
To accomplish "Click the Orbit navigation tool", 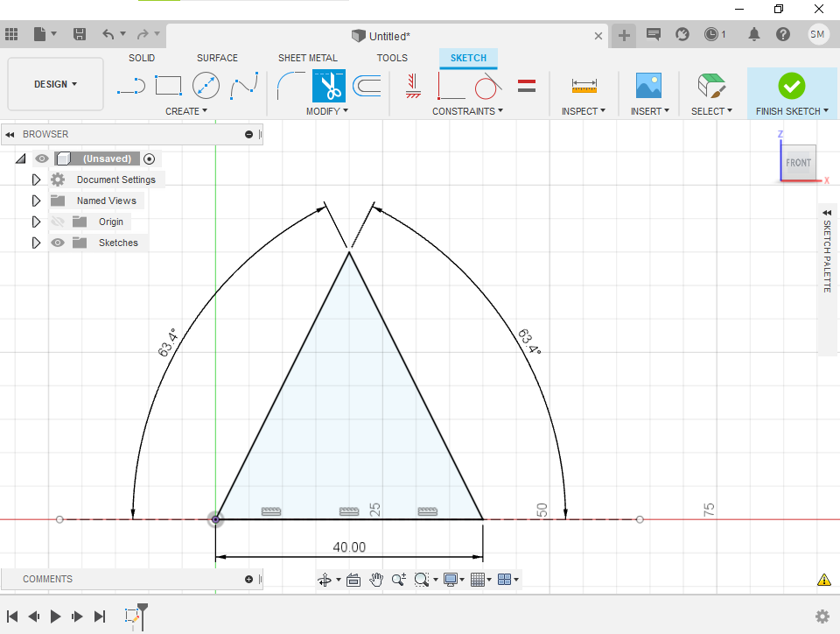I will click(x=325, y=580).
